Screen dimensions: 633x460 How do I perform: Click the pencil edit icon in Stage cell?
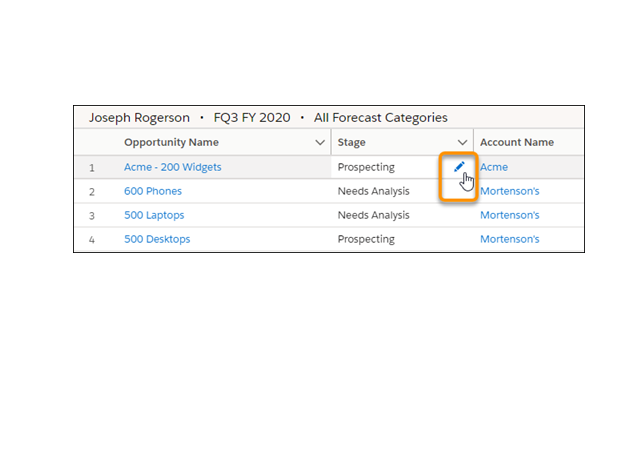[x=459, y=167]
